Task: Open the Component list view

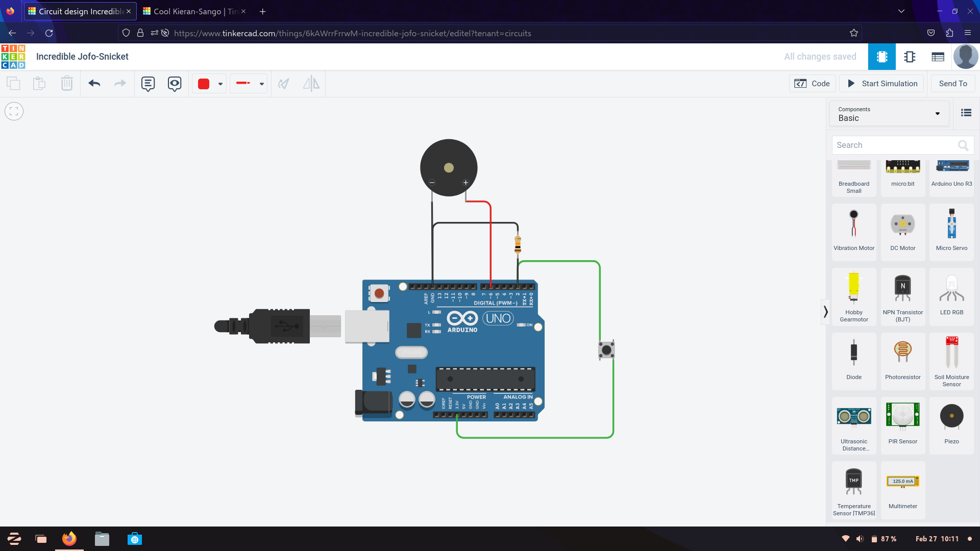Action: coord(938,57)
